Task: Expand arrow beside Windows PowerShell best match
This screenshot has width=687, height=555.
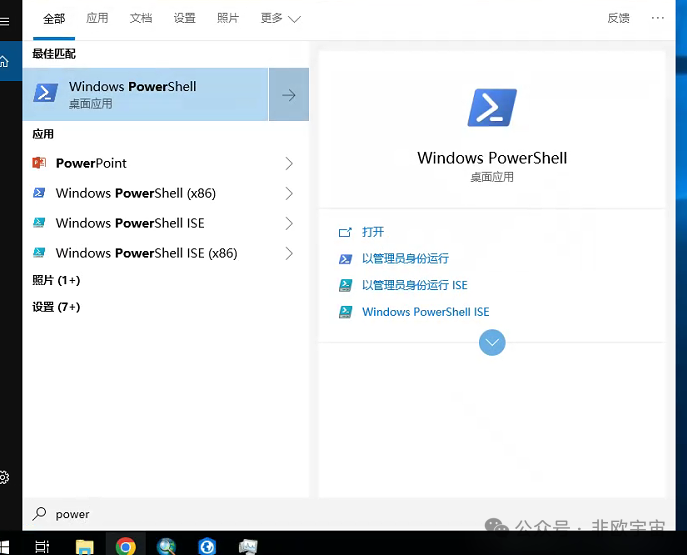Action: [x=289, y=95]
